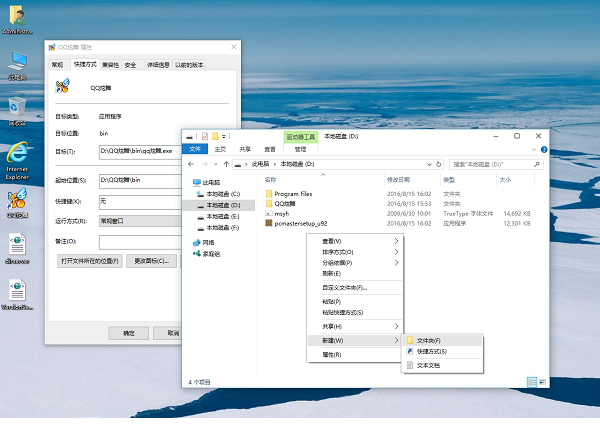Switch to 安全 tab in properties dialog

(130, 65)
